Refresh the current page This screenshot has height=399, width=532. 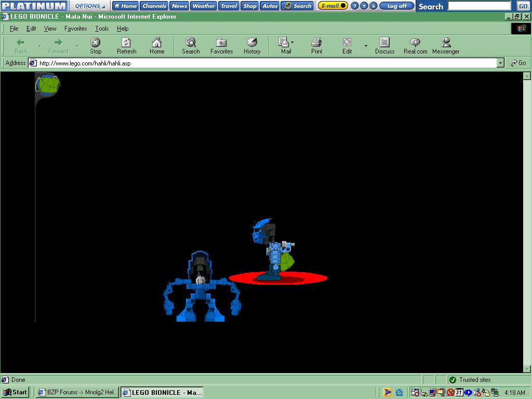(x=126, y=46)
